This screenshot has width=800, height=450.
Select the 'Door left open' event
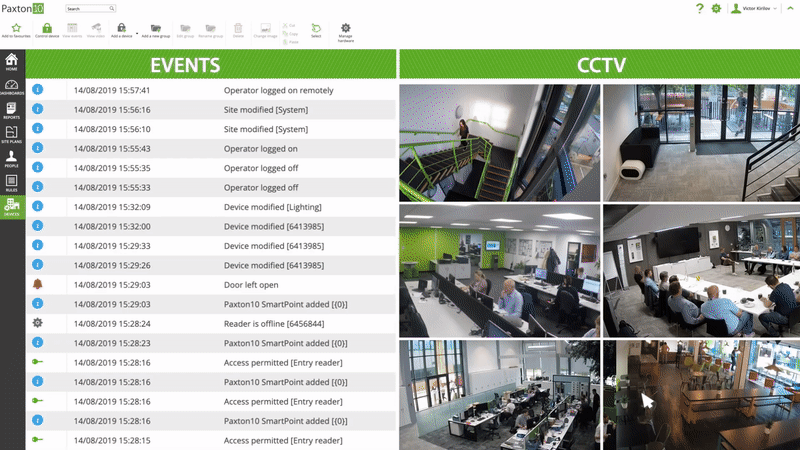point(211,285)
